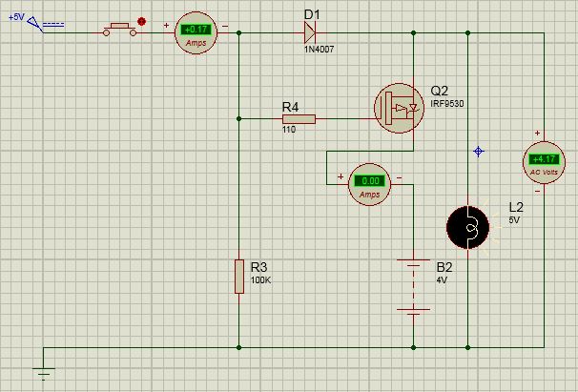Image resolution: width=578 pixels, height=392 pixels.
Task: Click the R3 resistor body
Action: 237,276
